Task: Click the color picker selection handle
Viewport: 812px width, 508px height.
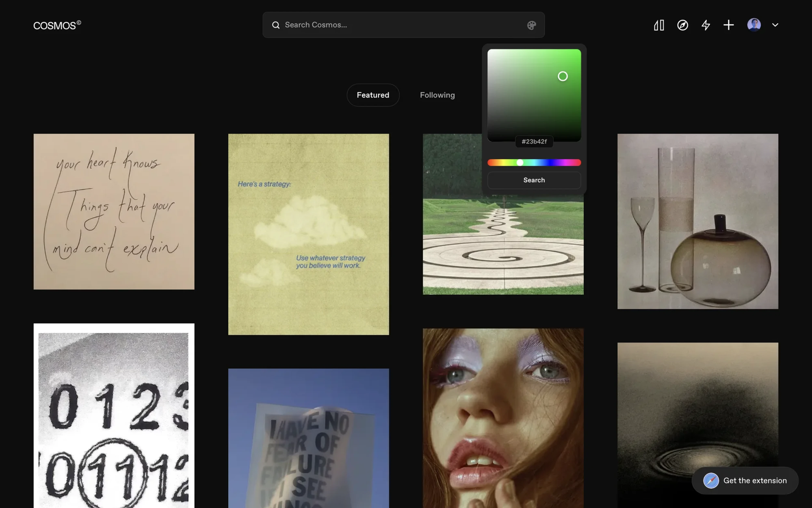Action: (x=562, y=76)
